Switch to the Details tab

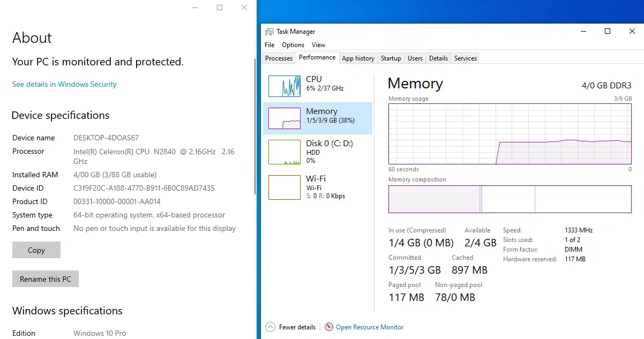[x=438, y=58]
